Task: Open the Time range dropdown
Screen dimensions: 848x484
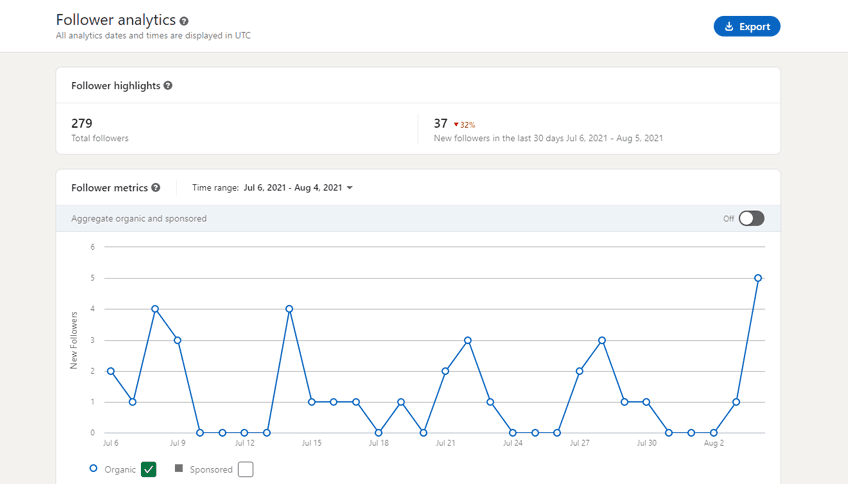Action: point(297,188)
